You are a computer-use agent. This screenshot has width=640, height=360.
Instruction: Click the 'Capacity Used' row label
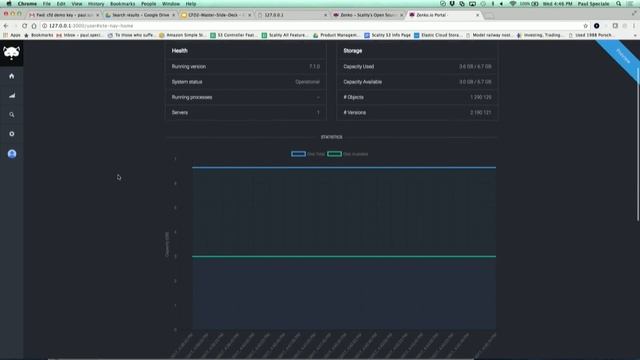(358, 67)
